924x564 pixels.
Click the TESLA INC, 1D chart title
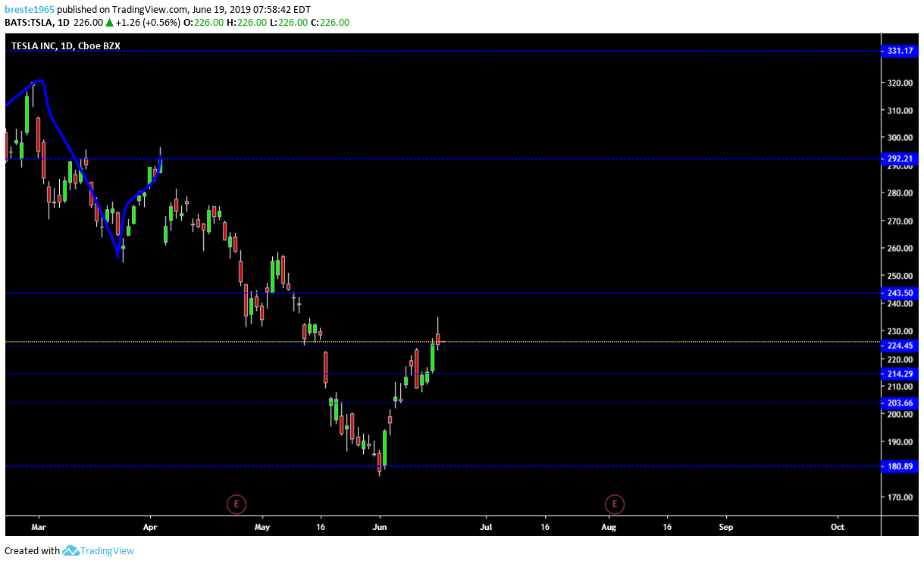click(x=65, y=46)
